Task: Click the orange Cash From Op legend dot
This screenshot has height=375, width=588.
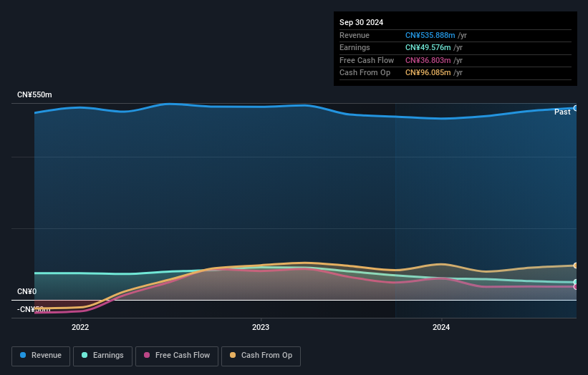Action: pyautogui.click(x=233, y=355)
